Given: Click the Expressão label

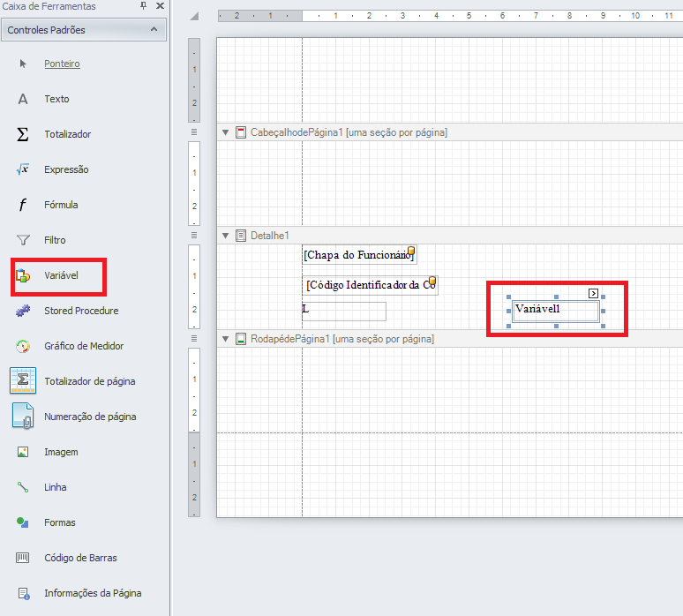Looking at the screenshot, I should click(66, 169).
